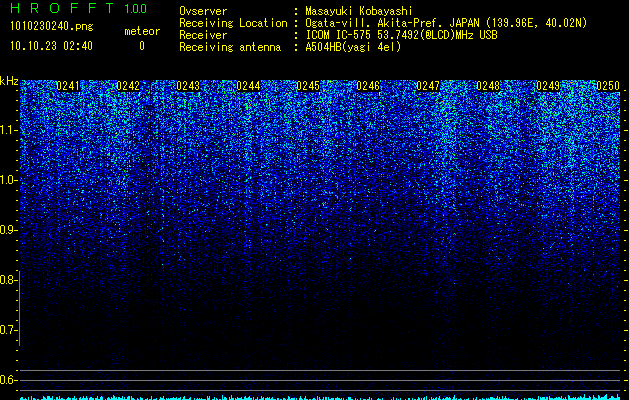Image resolution: width=629 pixels, height=400 pixels.
Task: Click the ICOM IC-575 receiver text
Action: point(401,35)
